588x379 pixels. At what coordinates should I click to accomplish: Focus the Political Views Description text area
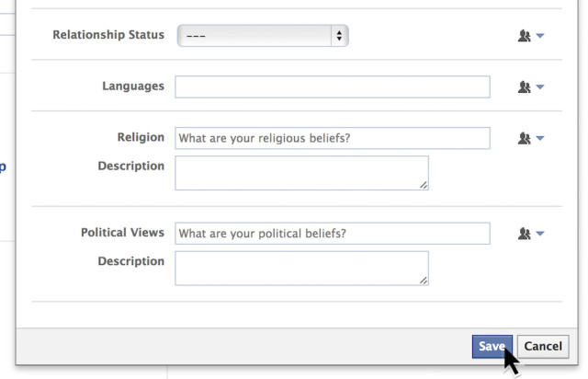tap(301, 269)
